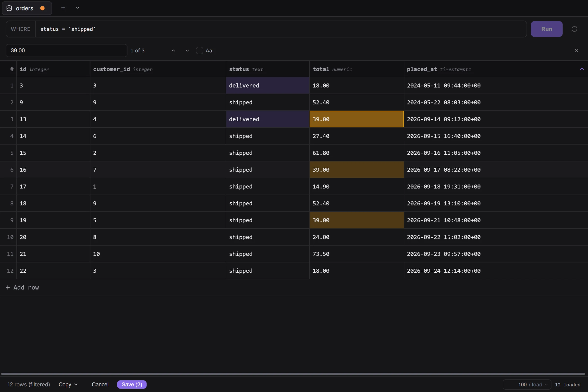Viewport: 588px width, 392px height.
Task: Add a new row to the table
Action: pyautogui.click(x=22, y=288)
